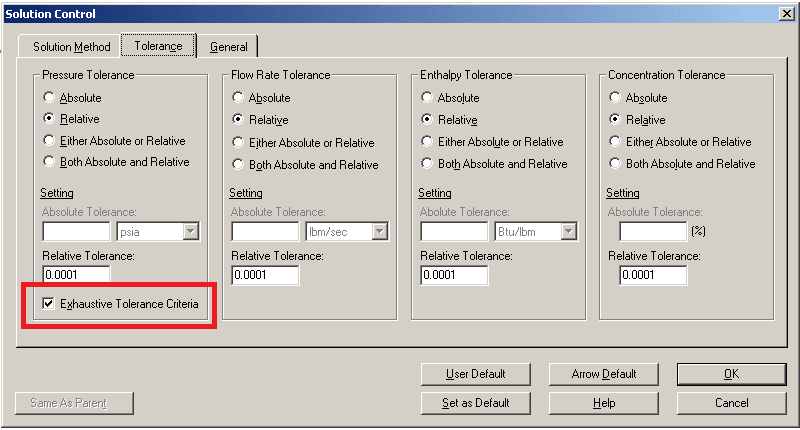Click the Same As Parent button
Screen dimensions: 800x430
pyautogui.click(x=74, y=403)
